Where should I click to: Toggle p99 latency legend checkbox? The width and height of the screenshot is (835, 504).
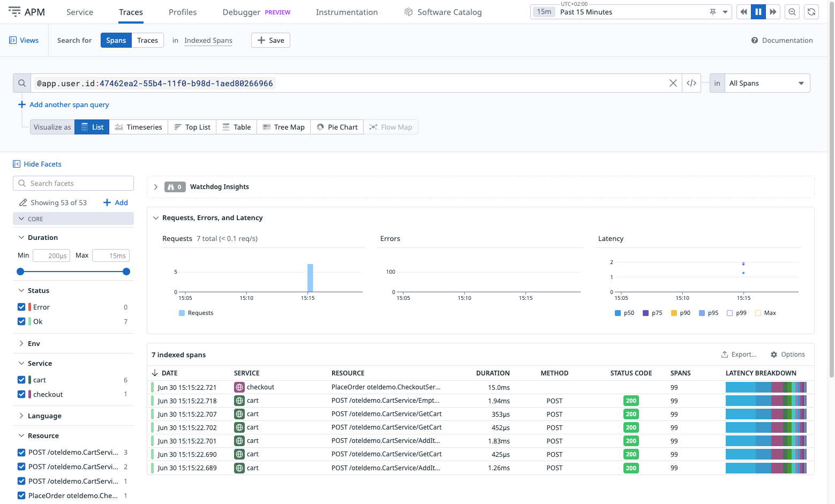click(729, 313)
